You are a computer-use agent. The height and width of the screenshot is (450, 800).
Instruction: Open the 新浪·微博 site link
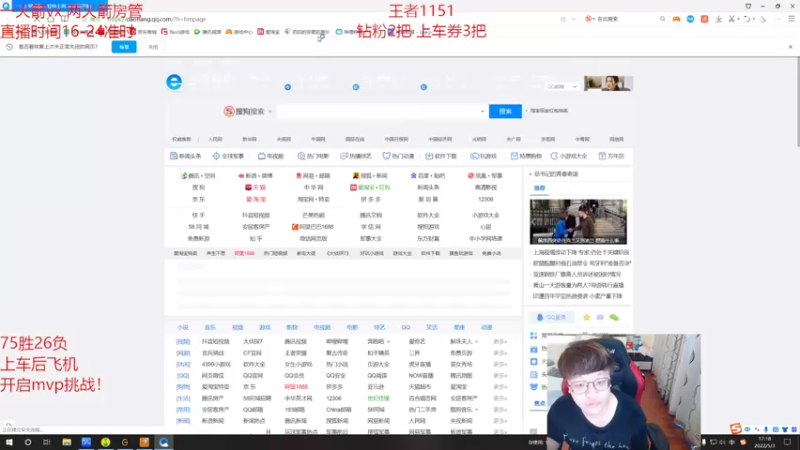click(x=256, y=176)
